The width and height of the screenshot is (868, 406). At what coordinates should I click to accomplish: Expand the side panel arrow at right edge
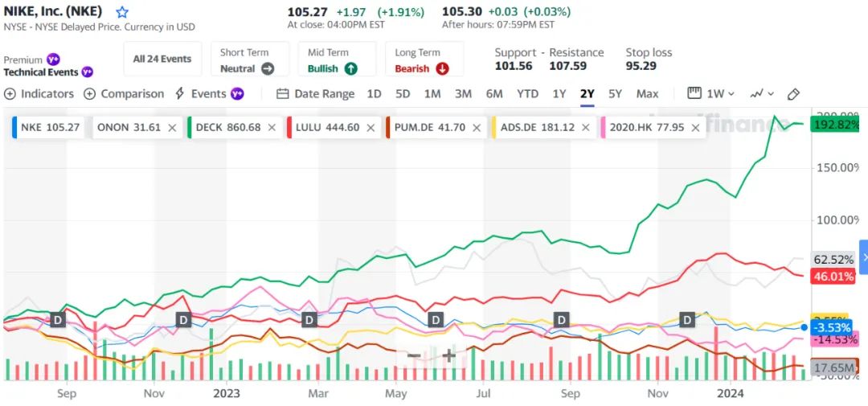coord(864,257)
